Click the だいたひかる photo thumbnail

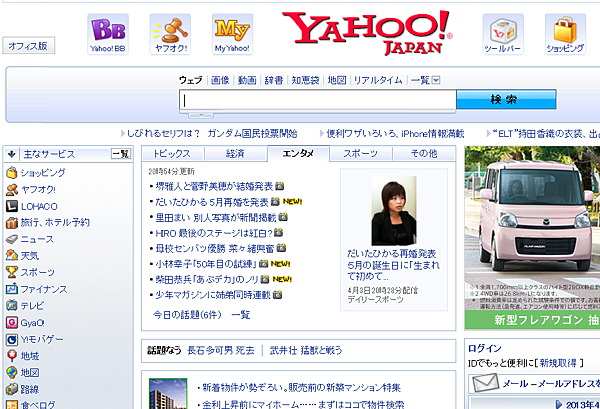[394, 211]
